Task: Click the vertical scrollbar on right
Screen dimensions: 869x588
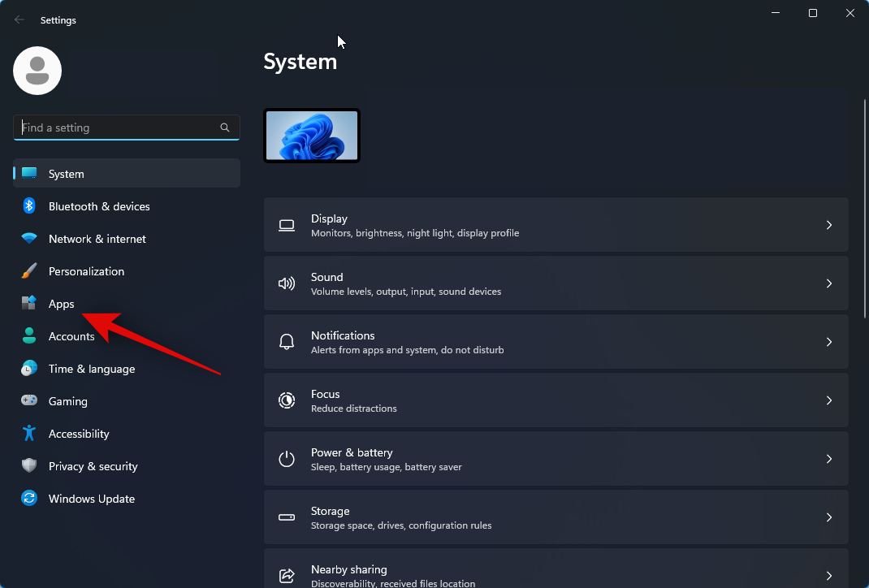Action: click(x=864, y=209)
